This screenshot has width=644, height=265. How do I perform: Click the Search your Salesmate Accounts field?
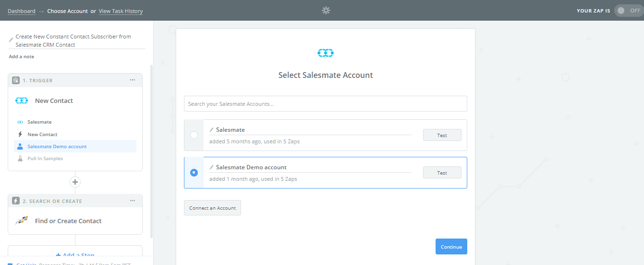click(x=326, y=103)
